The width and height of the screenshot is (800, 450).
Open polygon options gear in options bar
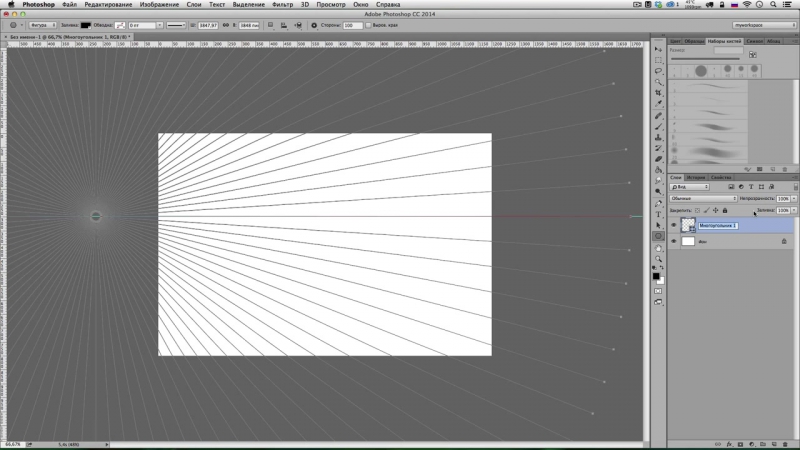314,25
